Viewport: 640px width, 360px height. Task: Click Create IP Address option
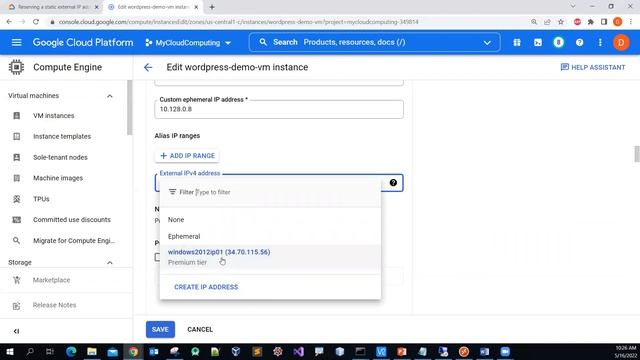pos(206,287)
